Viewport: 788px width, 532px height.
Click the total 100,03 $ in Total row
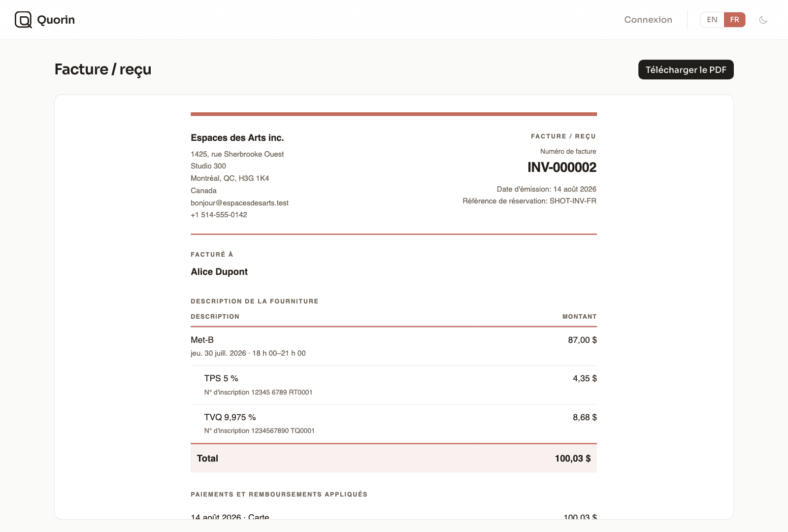[x=573, y=459]
